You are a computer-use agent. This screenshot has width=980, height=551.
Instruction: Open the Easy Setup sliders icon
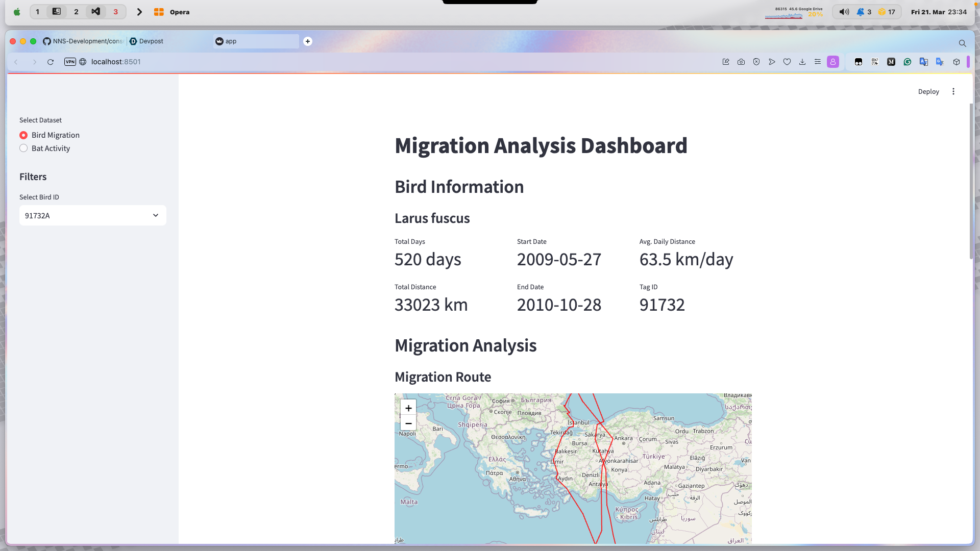point(818,62)
